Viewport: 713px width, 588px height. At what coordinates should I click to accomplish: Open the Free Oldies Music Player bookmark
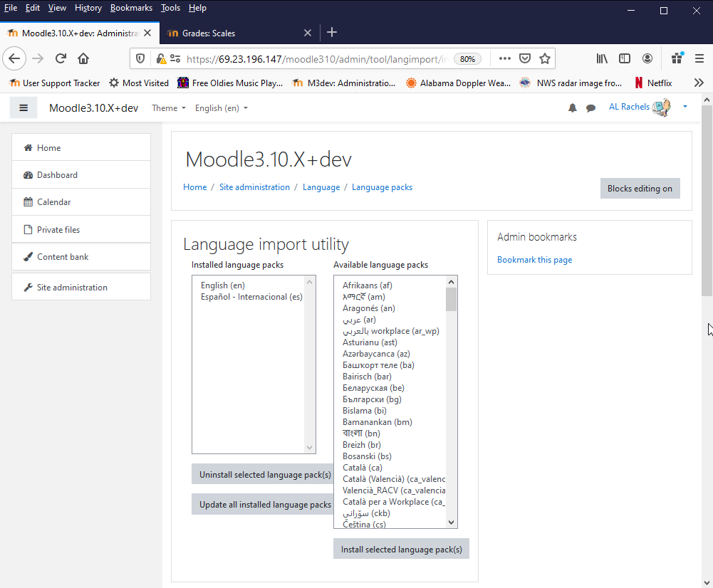coord(230,83)
